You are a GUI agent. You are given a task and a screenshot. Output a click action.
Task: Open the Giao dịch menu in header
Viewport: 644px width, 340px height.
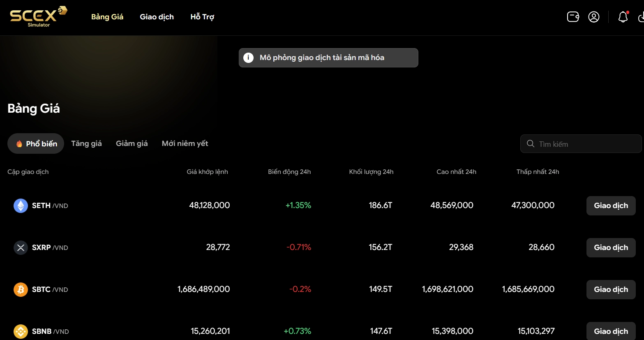(x=157, y=17)
